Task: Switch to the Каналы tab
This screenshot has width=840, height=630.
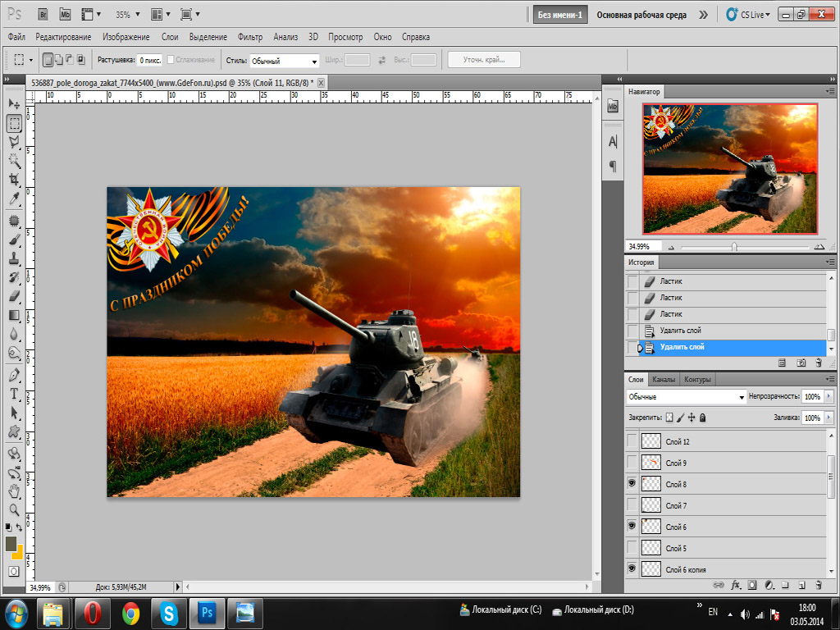Action: coord(663,380)
